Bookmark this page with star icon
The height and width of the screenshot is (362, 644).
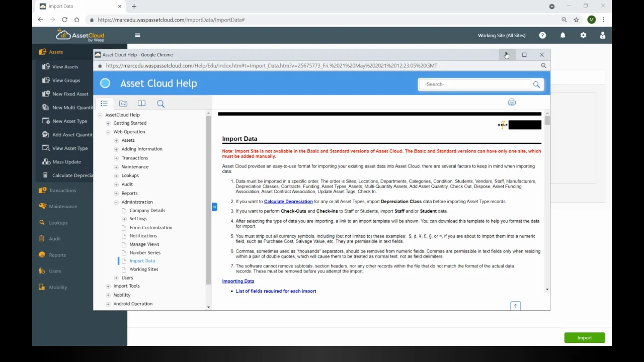pos(577,20)
